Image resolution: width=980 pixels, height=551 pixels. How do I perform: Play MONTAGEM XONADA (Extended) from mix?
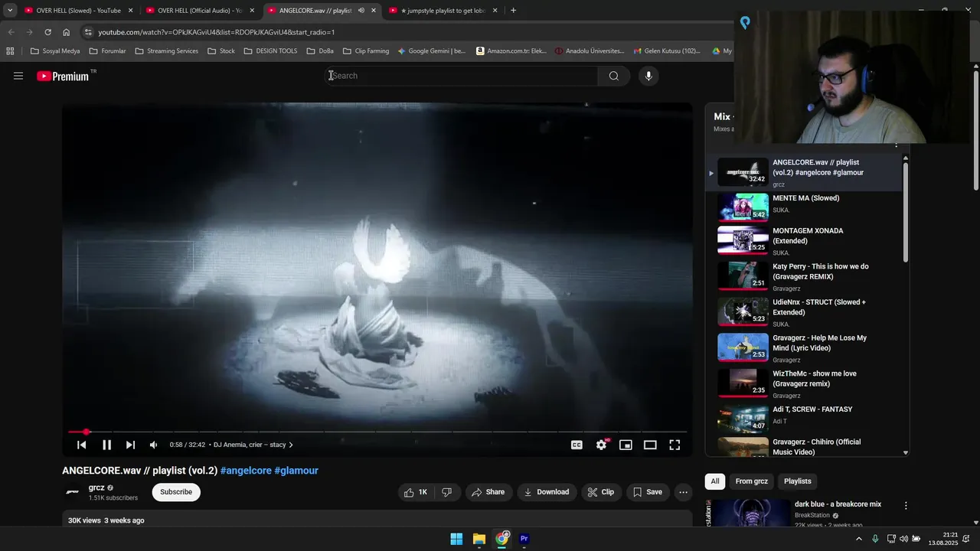click(x=804, y=240)
